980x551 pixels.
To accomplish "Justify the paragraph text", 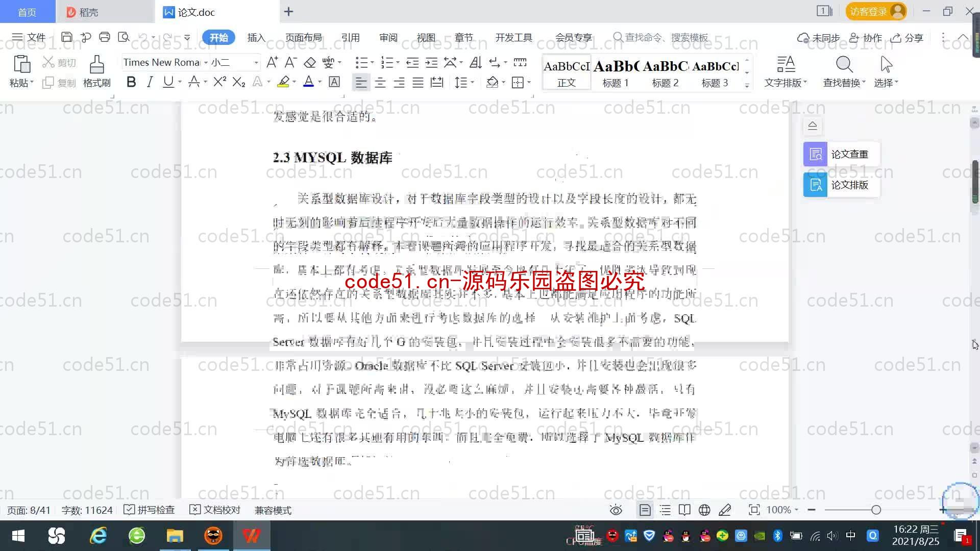I will coord(418,82).
